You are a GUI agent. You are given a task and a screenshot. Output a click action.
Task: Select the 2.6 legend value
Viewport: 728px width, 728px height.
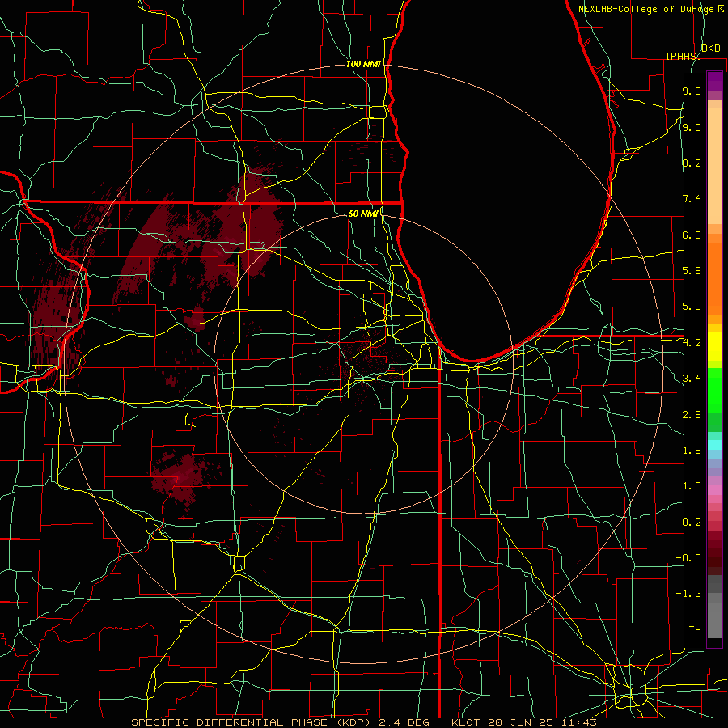pos(692,415)
